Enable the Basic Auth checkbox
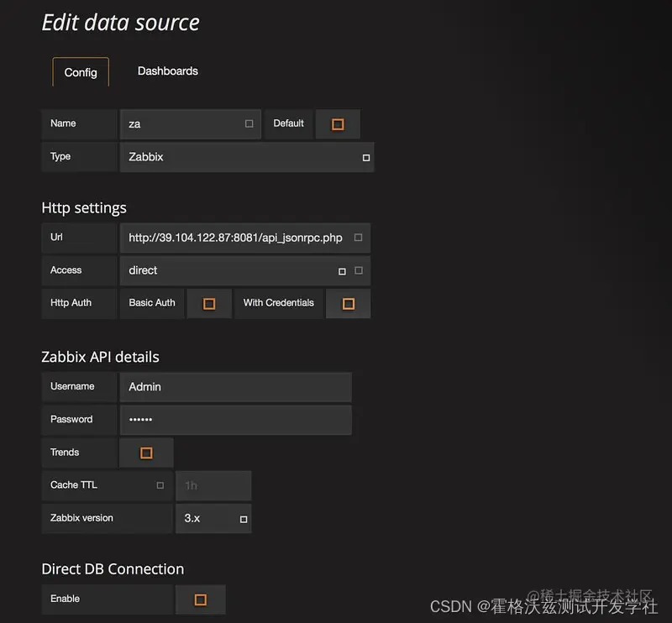The height and width of the screenshot is (623, 672). click(209, 304)
